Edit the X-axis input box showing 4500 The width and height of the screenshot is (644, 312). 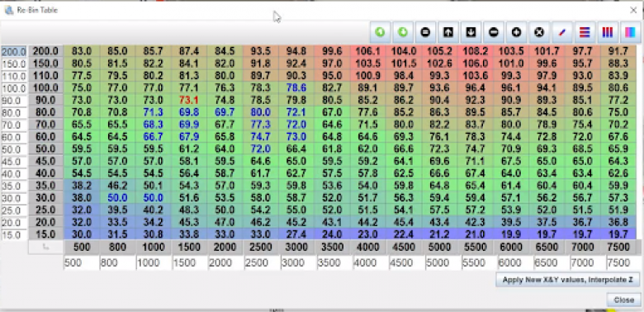[406, 263]
